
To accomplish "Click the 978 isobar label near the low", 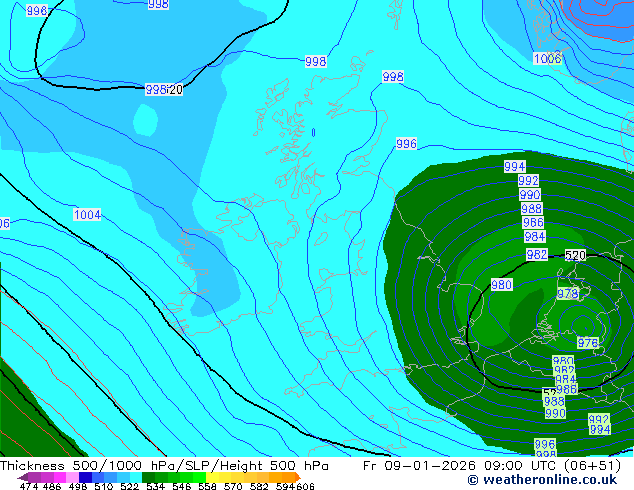I will click(568, 294).
